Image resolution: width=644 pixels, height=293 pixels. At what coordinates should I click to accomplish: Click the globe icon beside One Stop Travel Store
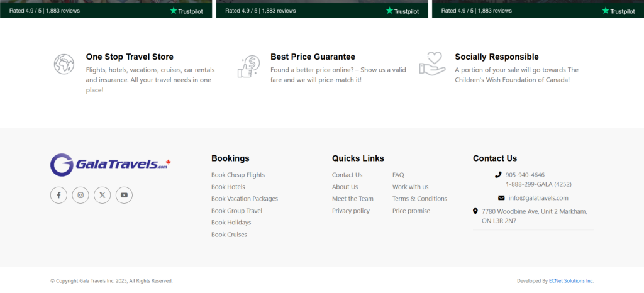[64, 64]
